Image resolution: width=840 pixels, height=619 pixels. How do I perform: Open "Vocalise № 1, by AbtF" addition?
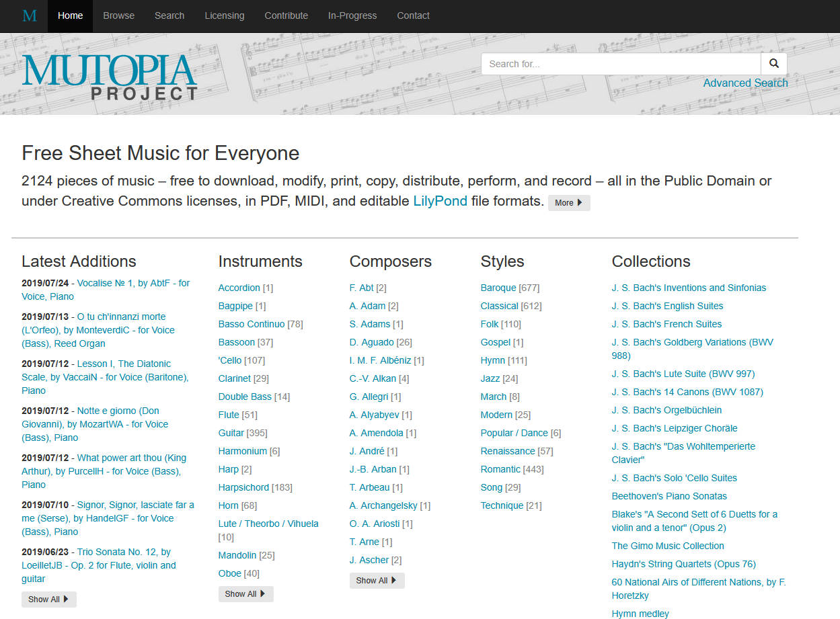132,283
